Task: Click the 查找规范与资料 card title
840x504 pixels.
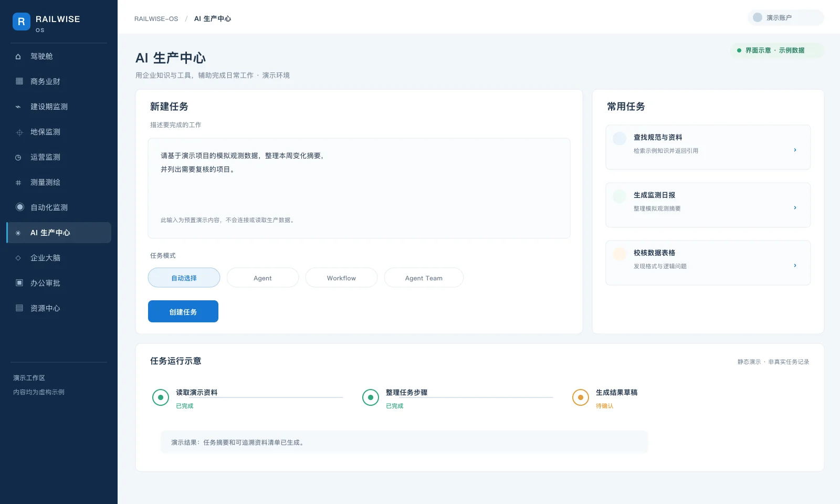Action: pyautogui.click(x=658, y=138)
